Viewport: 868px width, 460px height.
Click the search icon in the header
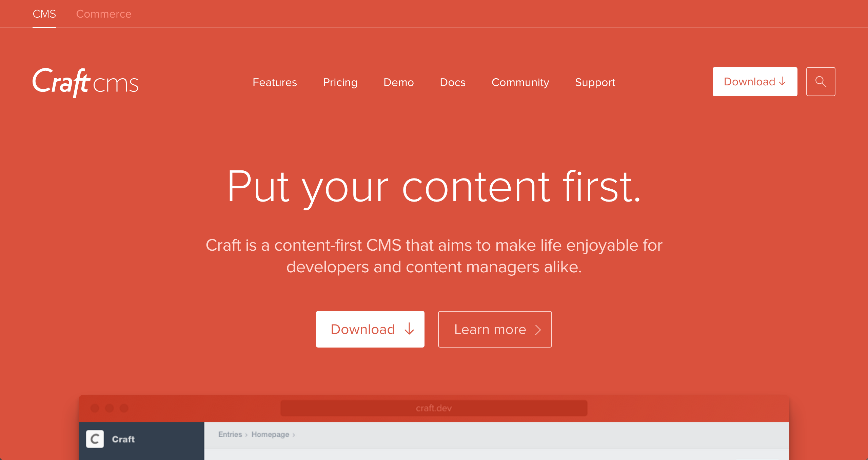(x=821, y=81)
